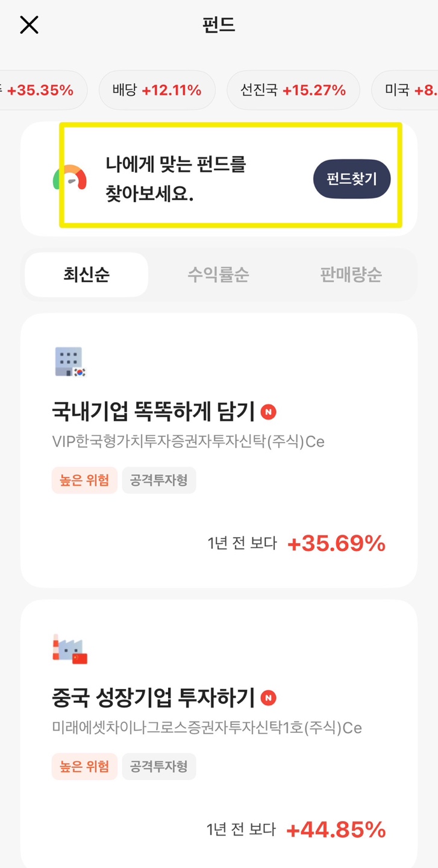Tap the 공격투자형 tag on the 미래에셋 fund
Screen dimensions: 438x868
159,767
